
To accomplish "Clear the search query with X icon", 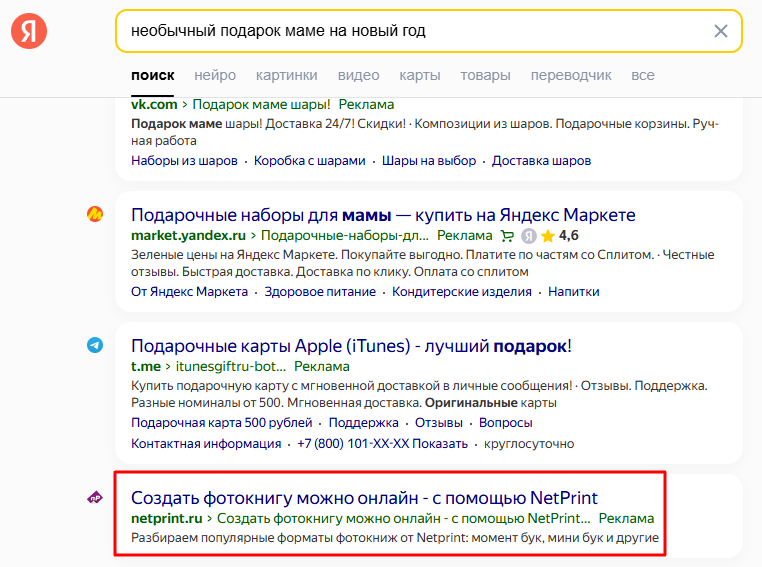I will tap(721, 31).
